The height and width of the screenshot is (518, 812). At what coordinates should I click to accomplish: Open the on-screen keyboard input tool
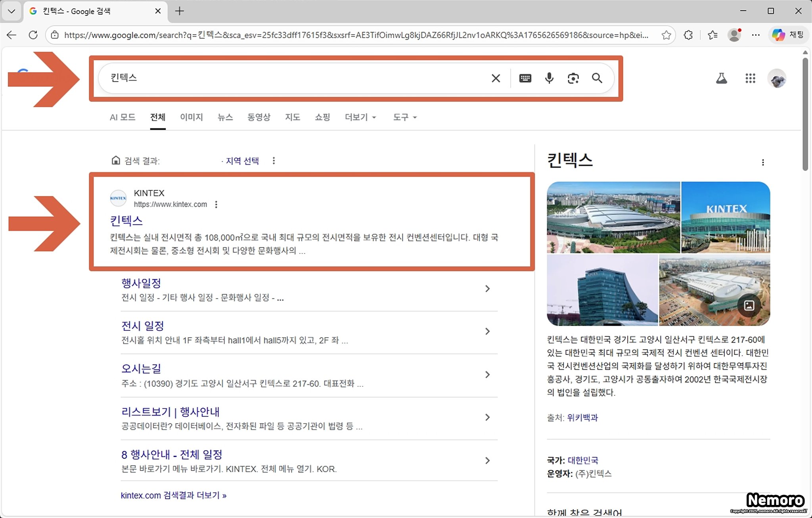click(x=525, y=78)
